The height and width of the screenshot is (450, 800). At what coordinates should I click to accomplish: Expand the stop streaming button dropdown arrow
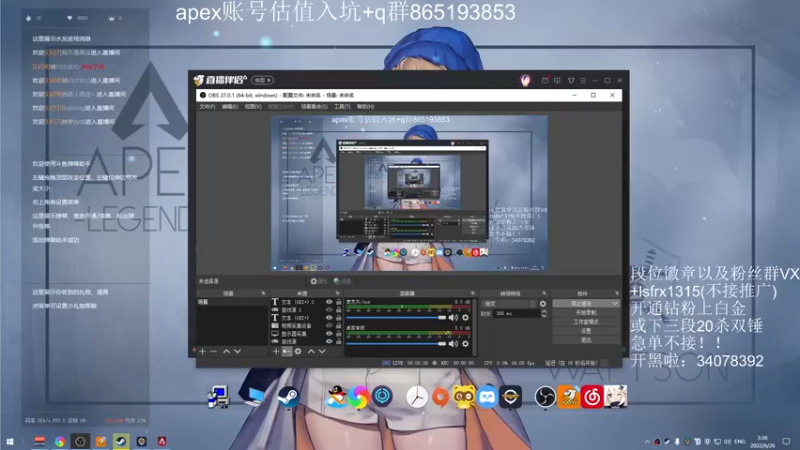pyautogui.click(x=615, y=304)
